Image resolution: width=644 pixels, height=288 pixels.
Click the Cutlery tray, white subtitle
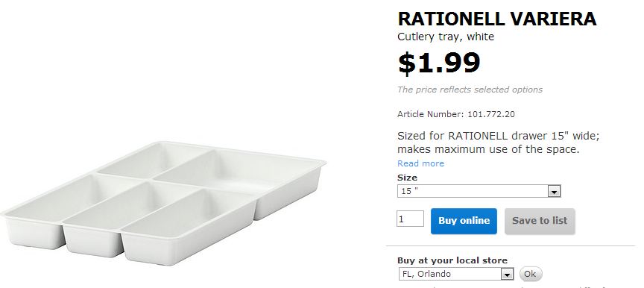(446, 37)
